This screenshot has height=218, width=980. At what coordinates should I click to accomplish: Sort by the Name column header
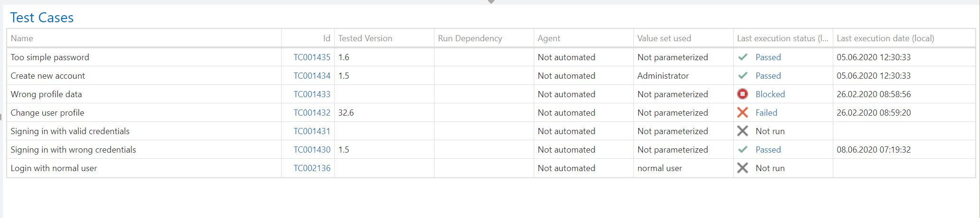tap(22, 38)
